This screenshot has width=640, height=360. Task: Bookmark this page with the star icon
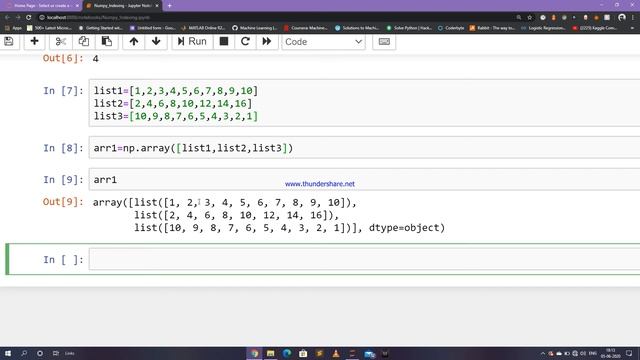530,18
